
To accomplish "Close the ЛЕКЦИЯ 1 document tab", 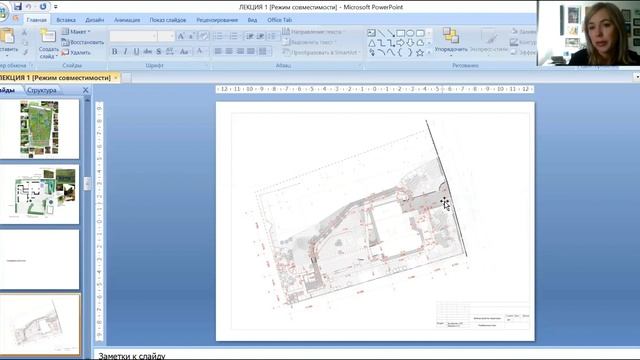I will [116, 78].
